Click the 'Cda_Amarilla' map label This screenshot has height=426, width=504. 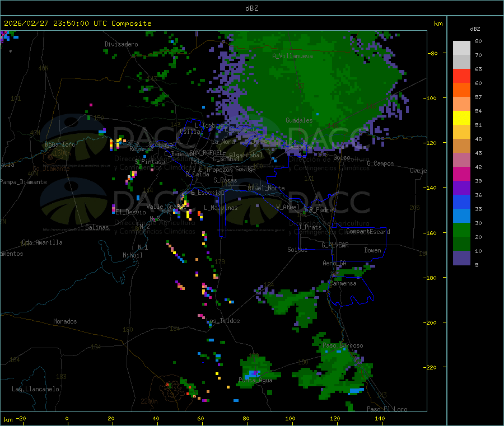click(x=42, y=242)
